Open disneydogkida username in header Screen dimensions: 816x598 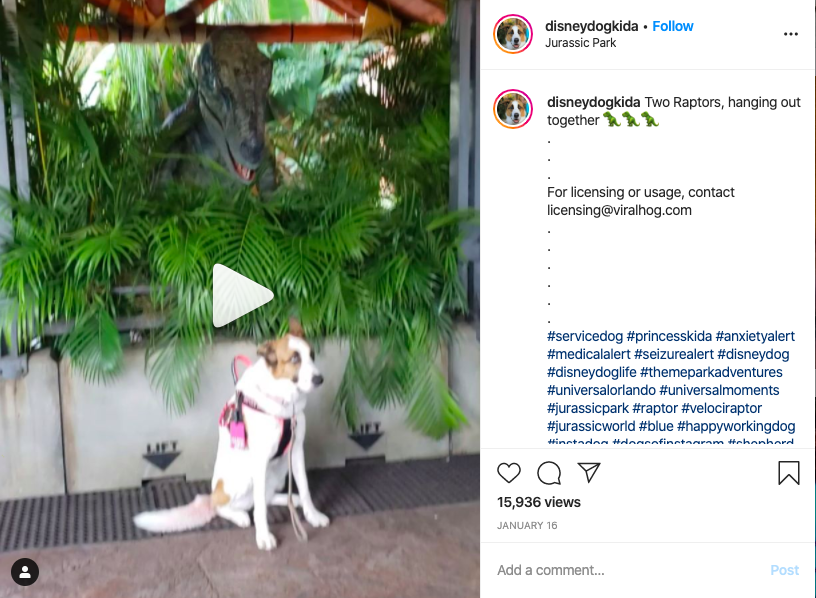(x=591, y=26)
